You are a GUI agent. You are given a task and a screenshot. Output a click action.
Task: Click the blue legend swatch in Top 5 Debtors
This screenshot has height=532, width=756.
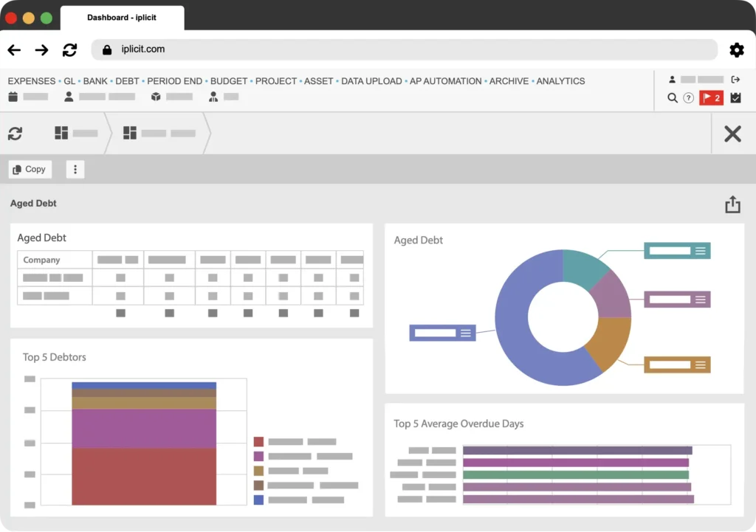pyautogui.click(x=258, y=500)
